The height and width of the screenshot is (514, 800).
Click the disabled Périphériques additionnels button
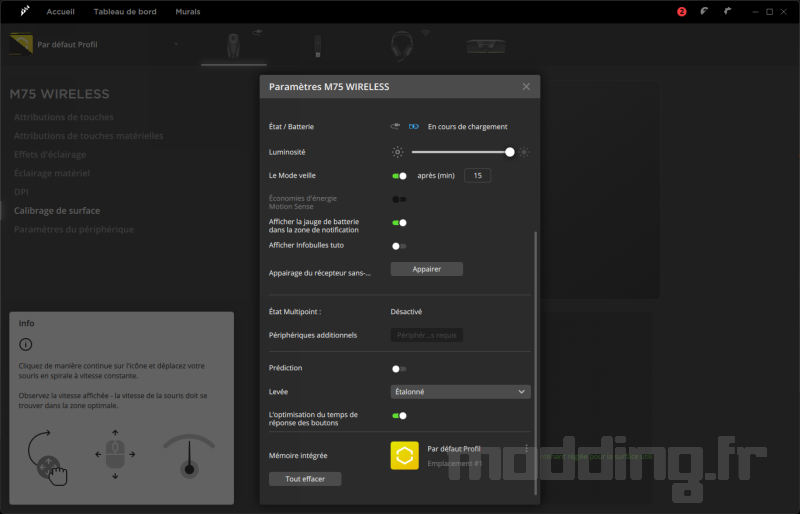427,335
